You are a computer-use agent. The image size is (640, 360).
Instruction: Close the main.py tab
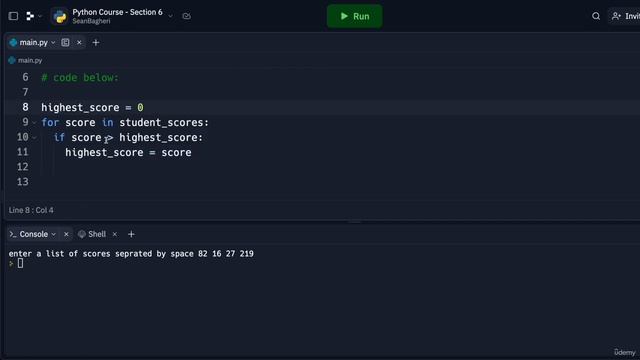(79, 42)
